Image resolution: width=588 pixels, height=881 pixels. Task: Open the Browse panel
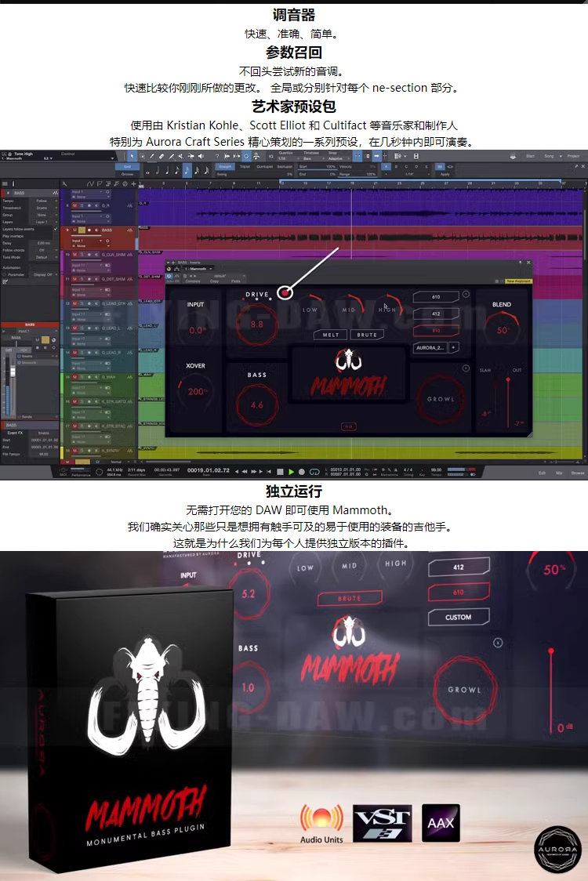tap(577, 473)
